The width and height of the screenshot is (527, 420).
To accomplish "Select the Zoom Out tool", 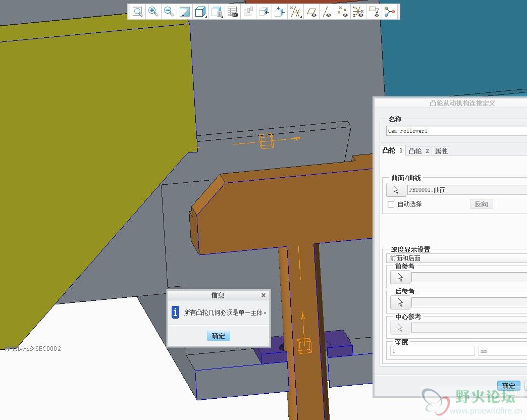I will 169,12.
